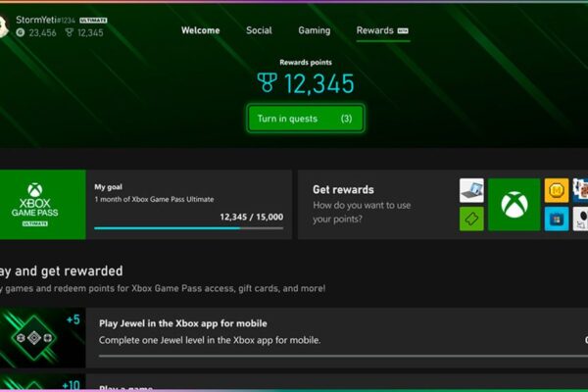Click the Turn in quests button
This screenshot has height=392, width=588.
point(305,119)
